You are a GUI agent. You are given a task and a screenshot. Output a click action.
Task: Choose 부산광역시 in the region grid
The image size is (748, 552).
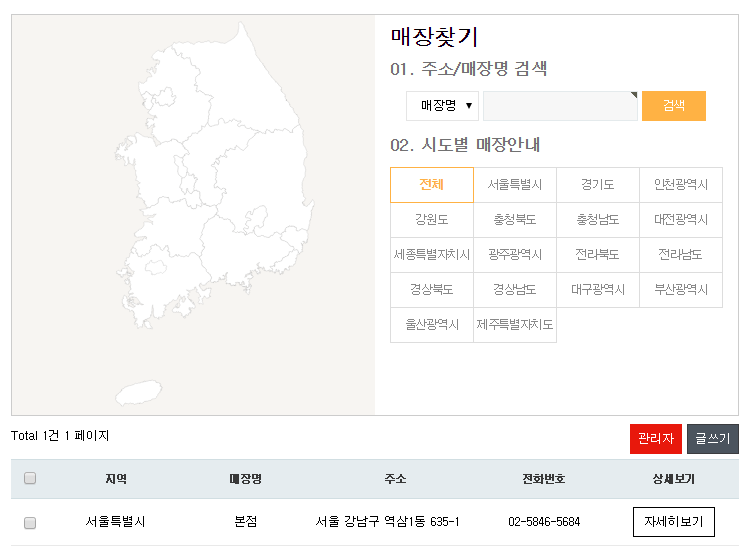[x=681, y=290]
